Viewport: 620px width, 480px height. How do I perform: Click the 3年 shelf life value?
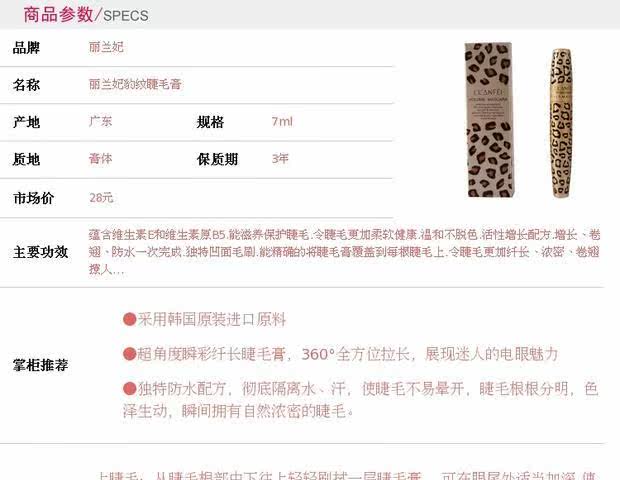280,159
